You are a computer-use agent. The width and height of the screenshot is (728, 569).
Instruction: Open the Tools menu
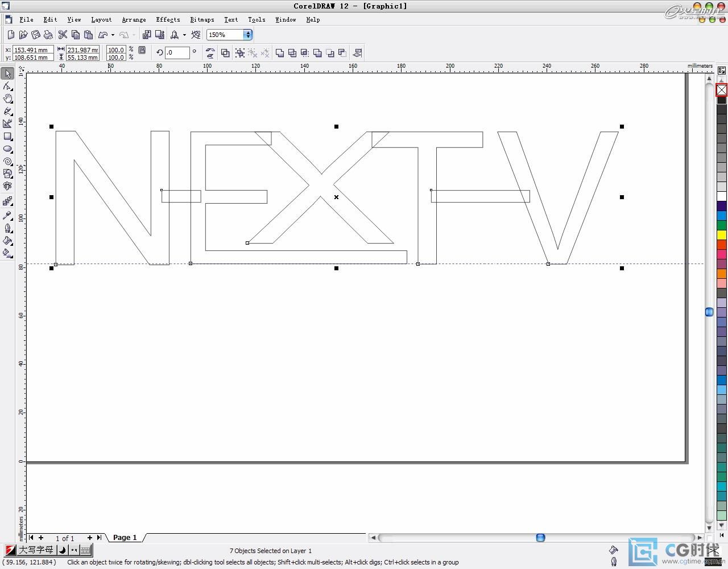[257, 19]
